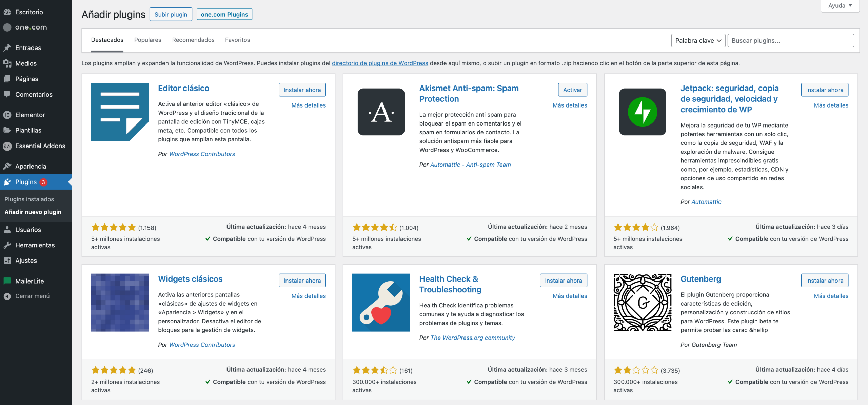868x405 pixels.
Task: Activate the Akismet Anti-spam plugin
Action: [x=572, y=90]
